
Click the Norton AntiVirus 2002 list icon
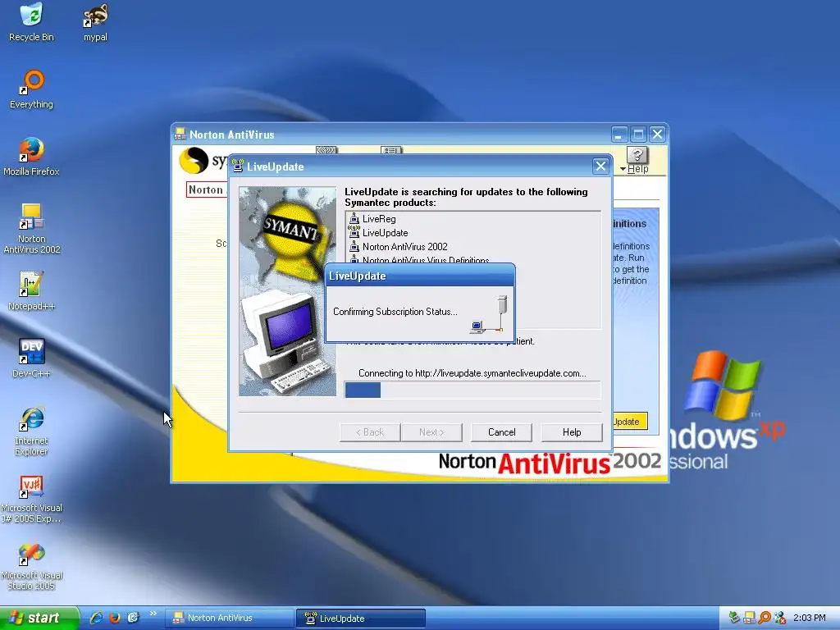click(x=354, y=246)
